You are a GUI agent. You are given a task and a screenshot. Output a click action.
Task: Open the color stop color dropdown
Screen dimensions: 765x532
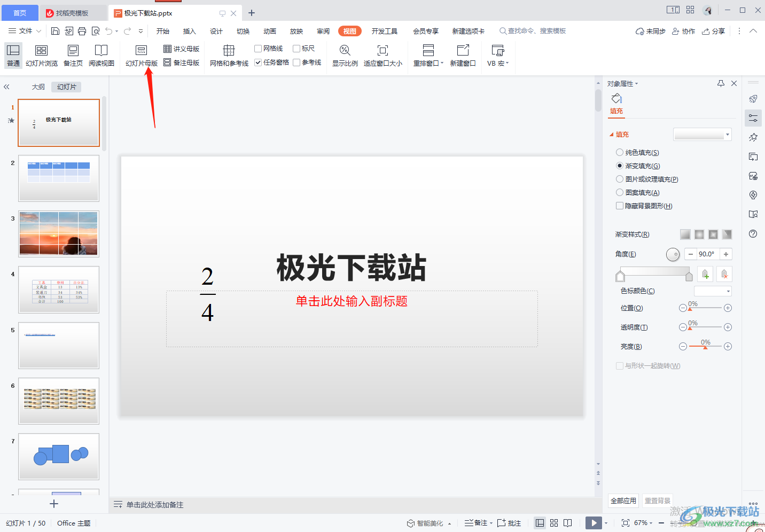[713, 291]
